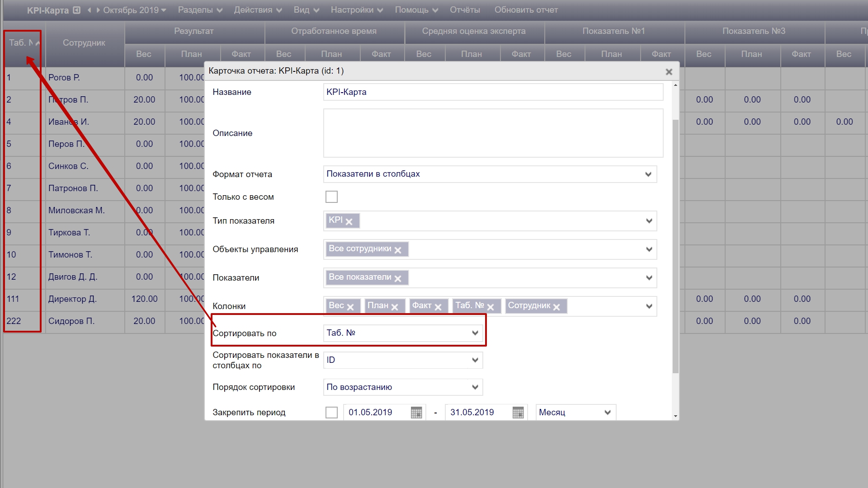The width and height of the screenshot is (868, 488).
Task: Click the Обновить отчет button
Action: pos(526,10)
